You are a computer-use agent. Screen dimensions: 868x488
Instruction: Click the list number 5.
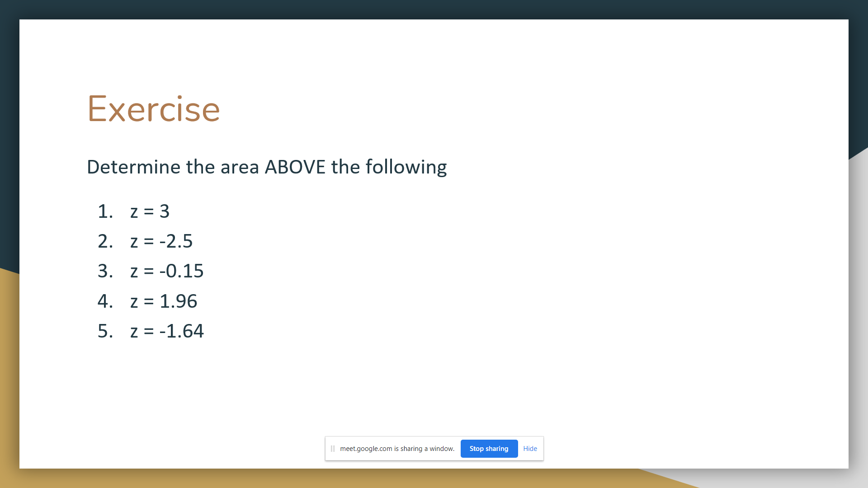105,331
